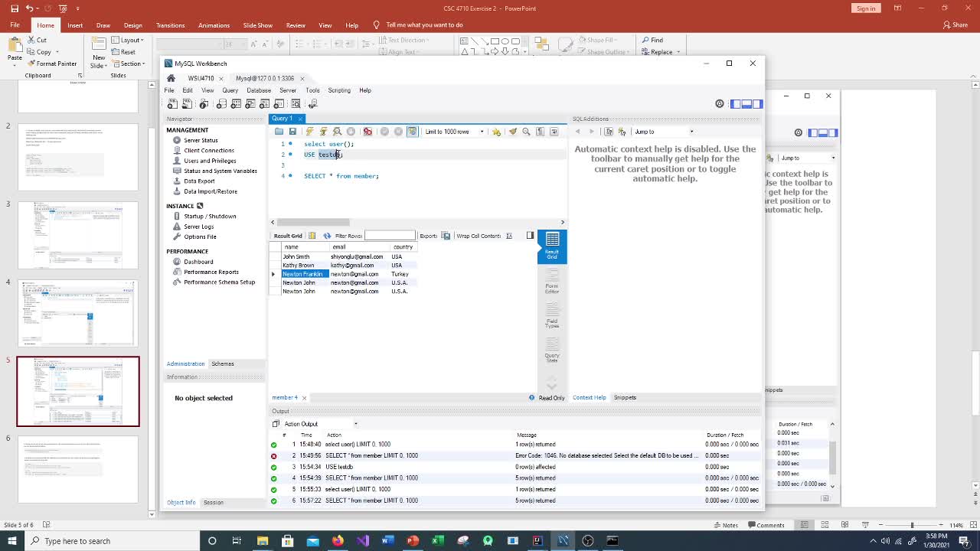Image resolution: width=980 pixels, height=551 pixels.
Task: Beautify the query with broom icon
Action: point(512,132)
